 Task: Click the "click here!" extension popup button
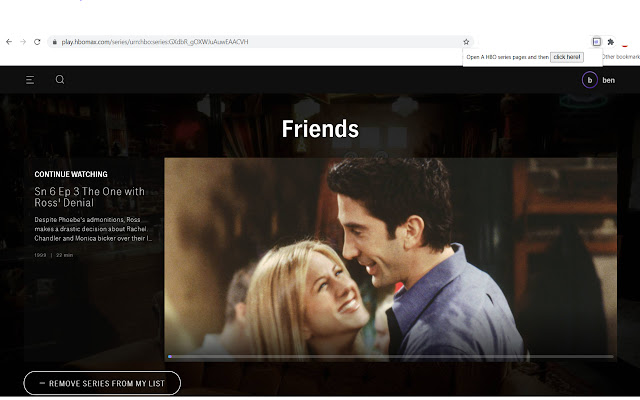(567, 57)
